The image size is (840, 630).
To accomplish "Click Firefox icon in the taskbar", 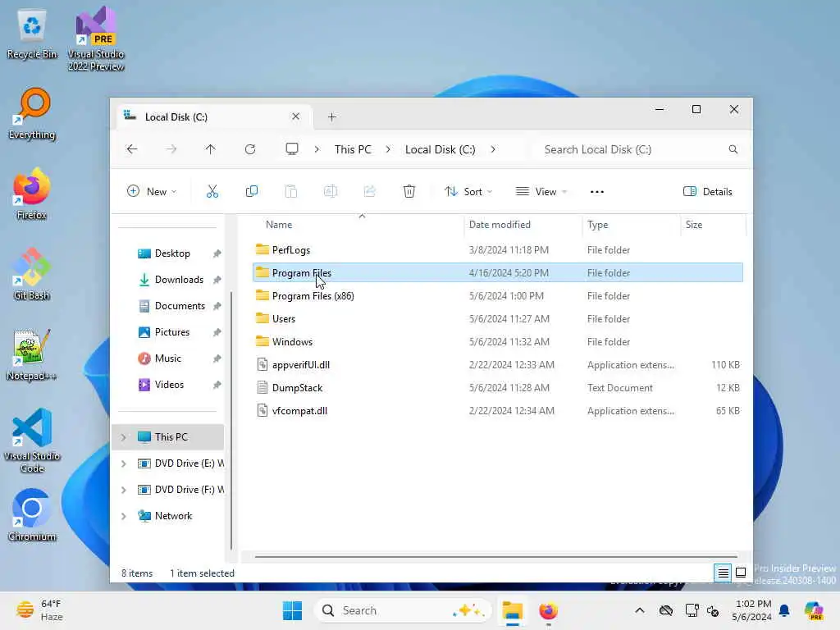I will pyautogui.click(x=548, y=610).
